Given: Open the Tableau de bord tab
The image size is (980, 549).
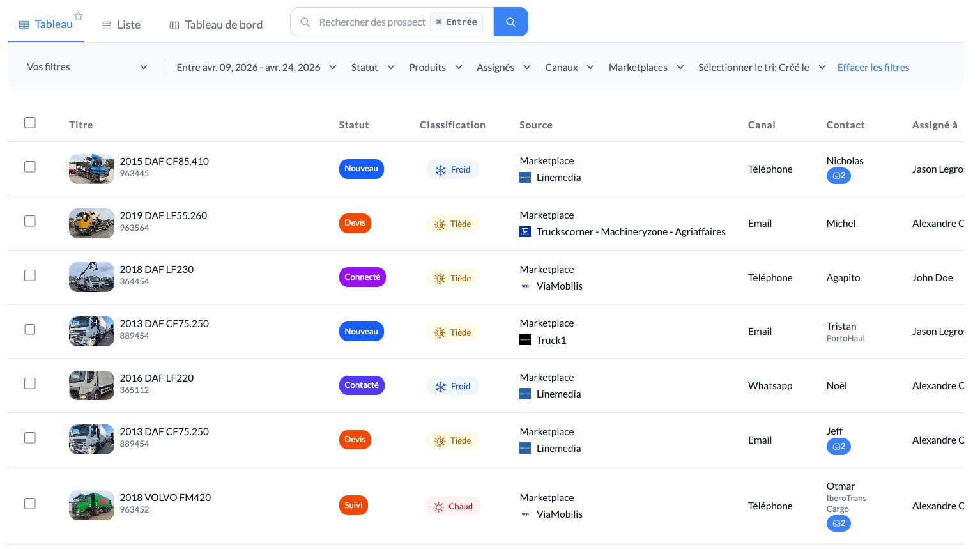Looking at the screenshot, I should click(x=216, y=25).
